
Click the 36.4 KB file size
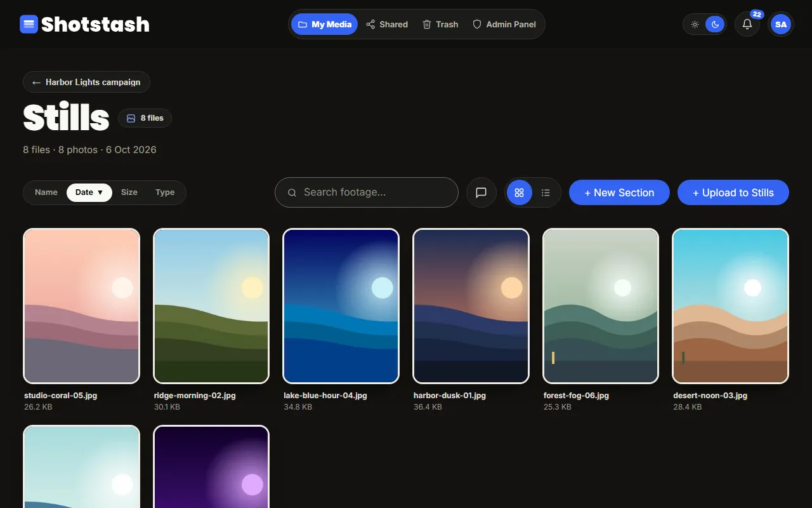pos(428,406)
